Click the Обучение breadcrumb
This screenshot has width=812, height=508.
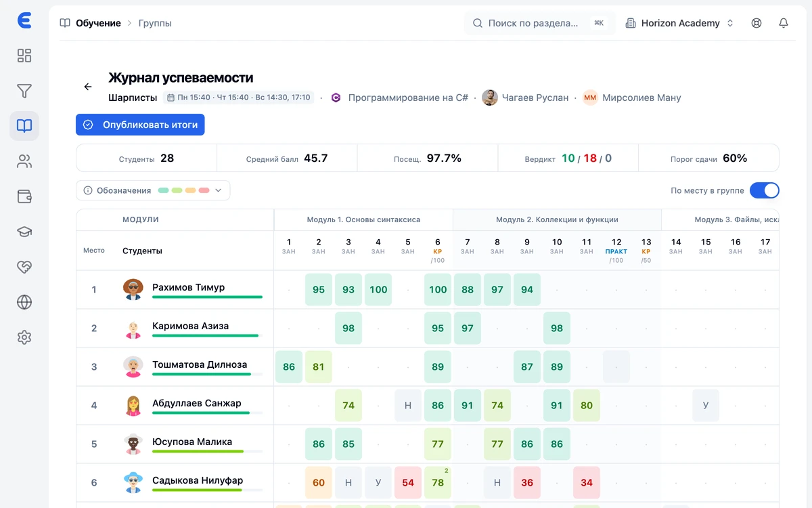click(98, 23)
